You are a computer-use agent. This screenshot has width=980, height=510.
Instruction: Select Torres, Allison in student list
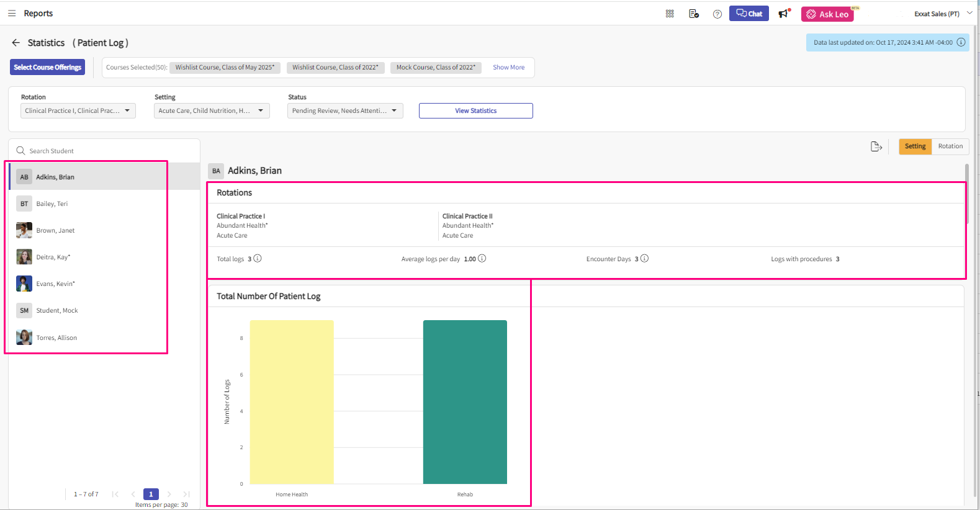point(56,338)
